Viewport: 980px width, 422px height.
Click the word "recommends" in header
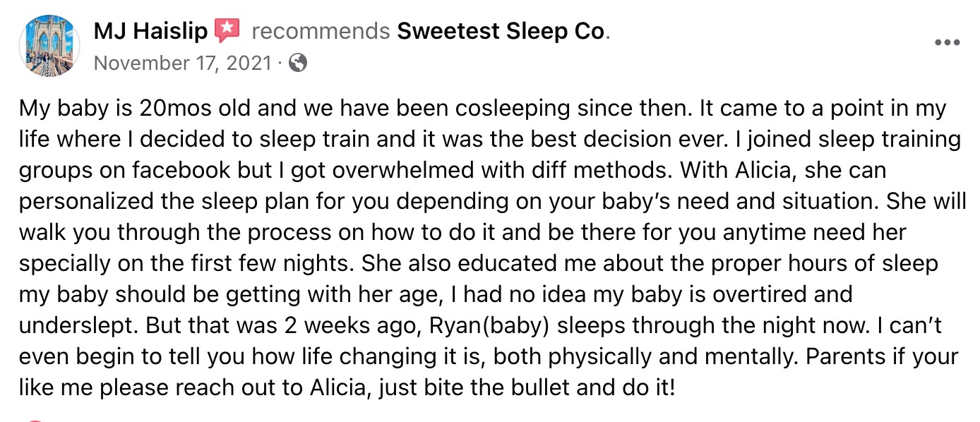(x=321, y=32)
